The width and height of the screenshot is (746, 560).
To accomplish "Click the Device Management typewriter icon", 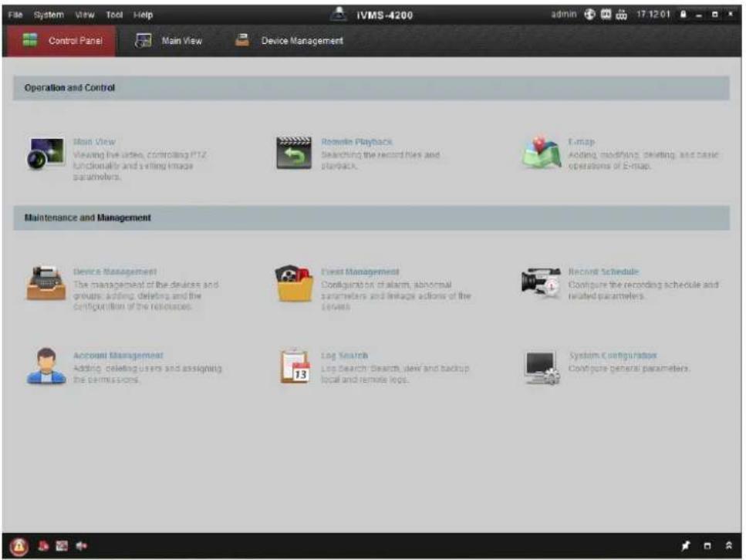I will click(46, 283).
